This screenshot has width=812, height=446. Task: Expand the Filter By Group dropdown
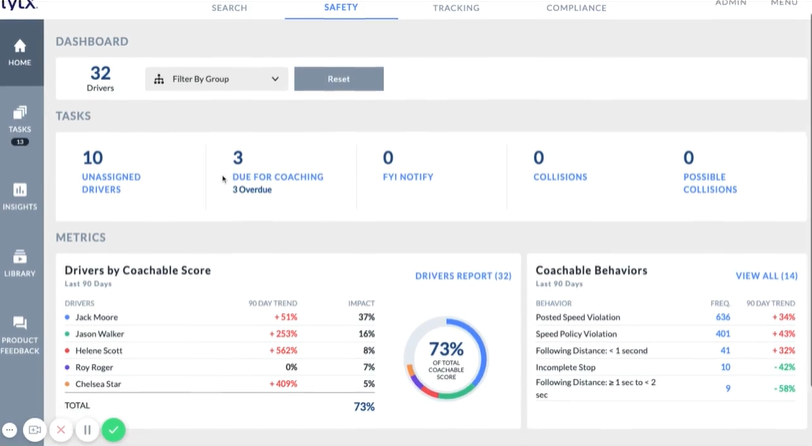point(216,79)
